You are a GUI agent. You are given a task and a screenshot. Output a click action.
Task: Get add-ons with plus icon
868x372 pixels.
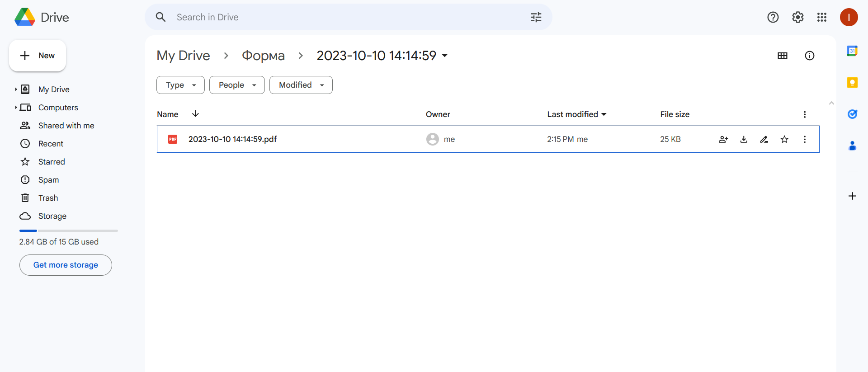(852, 196)
